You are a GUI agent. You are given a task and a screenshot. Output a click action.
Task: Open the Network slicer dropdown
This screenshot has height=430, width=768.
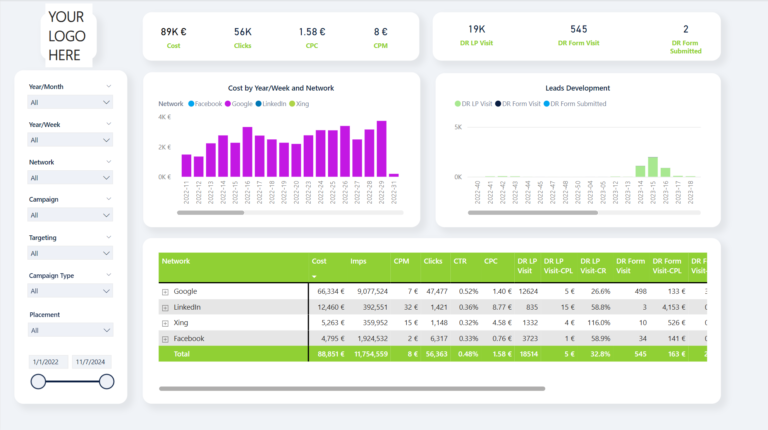pyautogui.click(x=70, y=178)
